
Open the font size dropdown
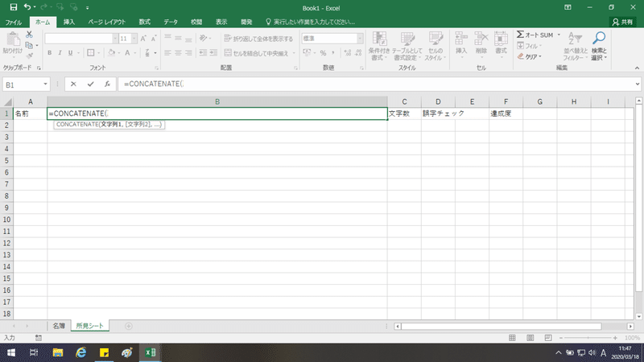134,39
